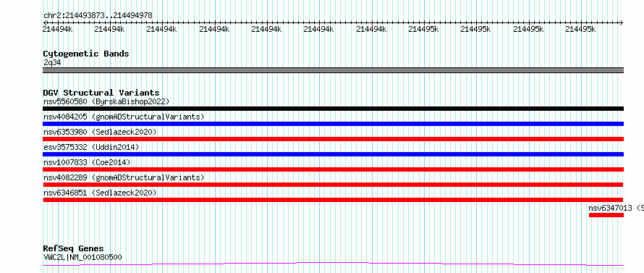Viewport: 644px width, 273px height.
Task: Click the left arrowhead of the ruler
Action: coord(45,22)
